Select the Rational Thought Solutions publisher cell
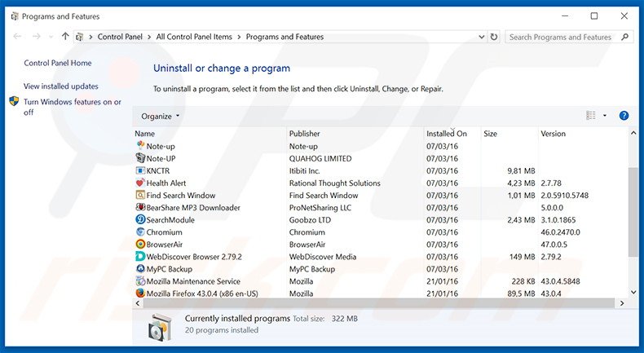 pos(335,183)
